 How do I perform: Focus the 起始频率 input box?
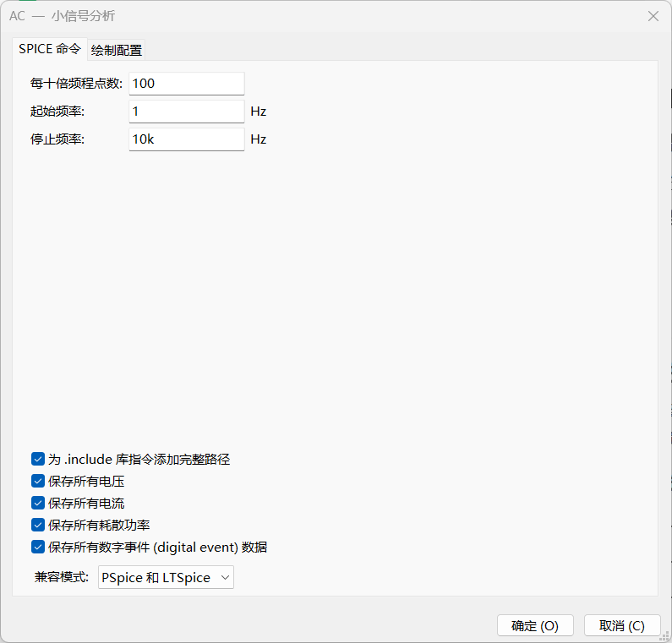pos(186,112)
